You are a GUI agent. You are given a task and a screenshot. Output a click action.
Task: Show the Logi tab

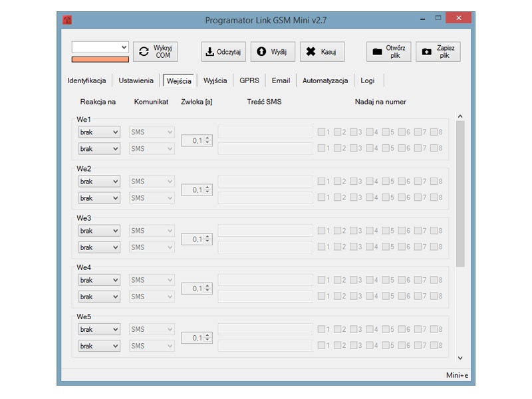click(x=368, y=80)
